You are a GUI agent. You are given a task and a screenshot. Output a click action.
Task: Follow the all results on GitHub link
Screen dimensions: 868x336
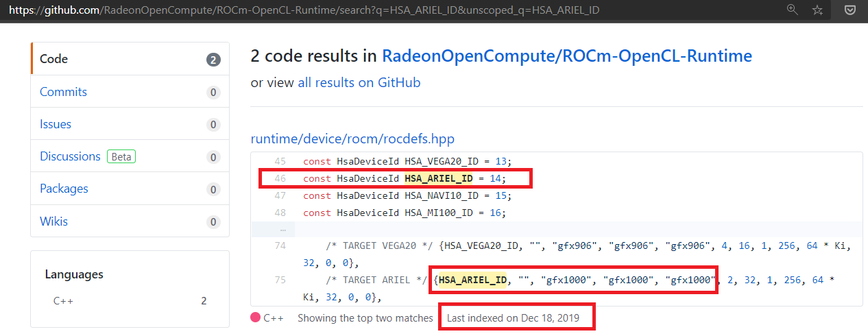coord(359,83)
